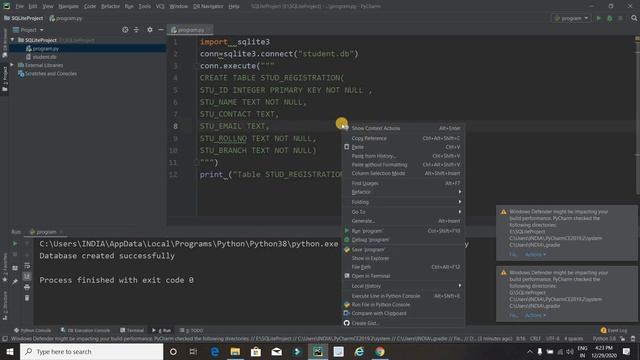This screenshot has width=640, height=360.
Task: Click the stop icon in Run panel
Action: click(x=15, y=254)
